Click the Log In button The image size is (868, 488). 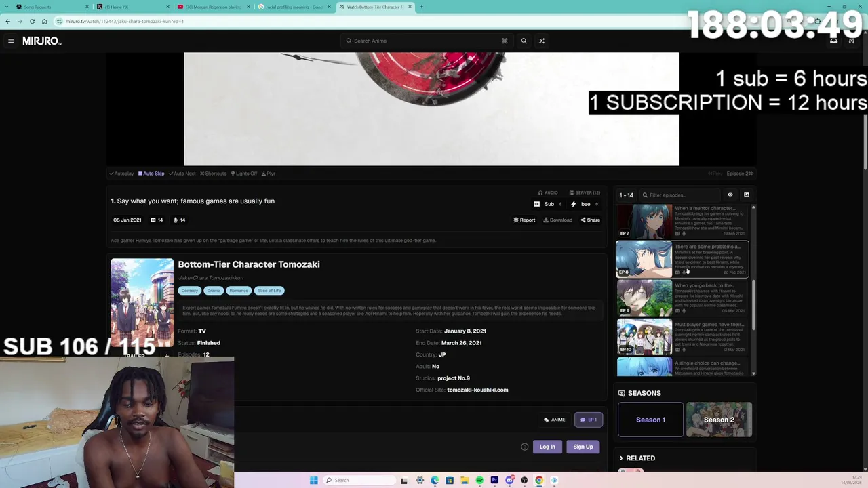pyautogui.click(x=547, y=447)
